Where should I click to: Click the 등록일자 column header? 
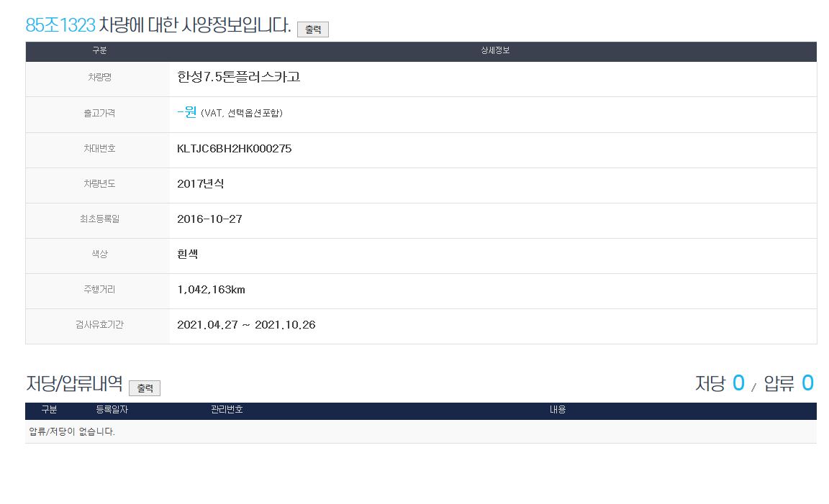tap(112, 410)
